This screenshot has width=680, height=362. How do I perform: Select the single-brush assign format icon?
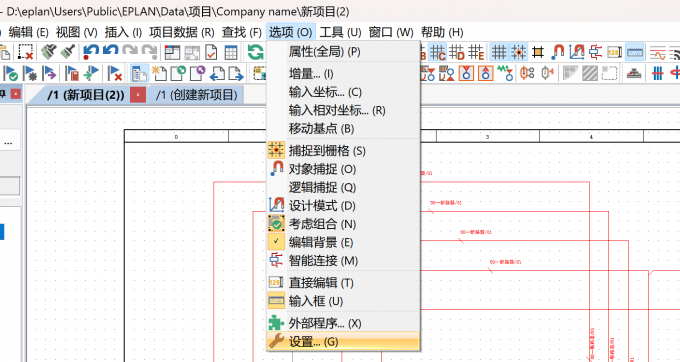[x=68, y=52]
